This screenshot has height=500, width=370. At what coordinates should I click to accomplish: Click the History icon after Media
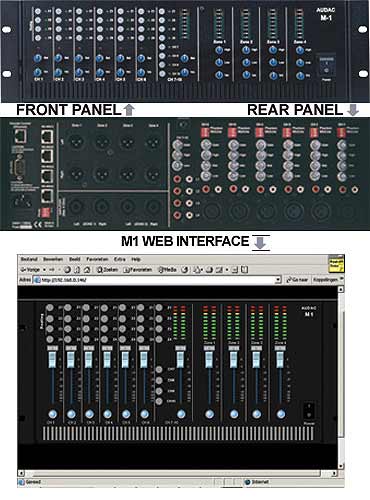[185, 270]
